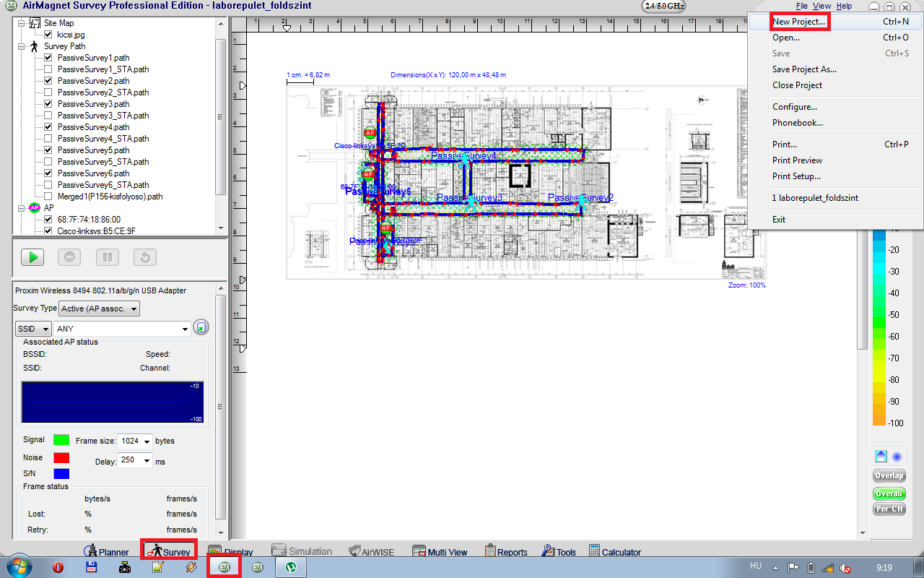Check PassiveSurvey1_STA.path checkbox
The width and height of the screenshot is (924, 578).
[x=48, y=69]
